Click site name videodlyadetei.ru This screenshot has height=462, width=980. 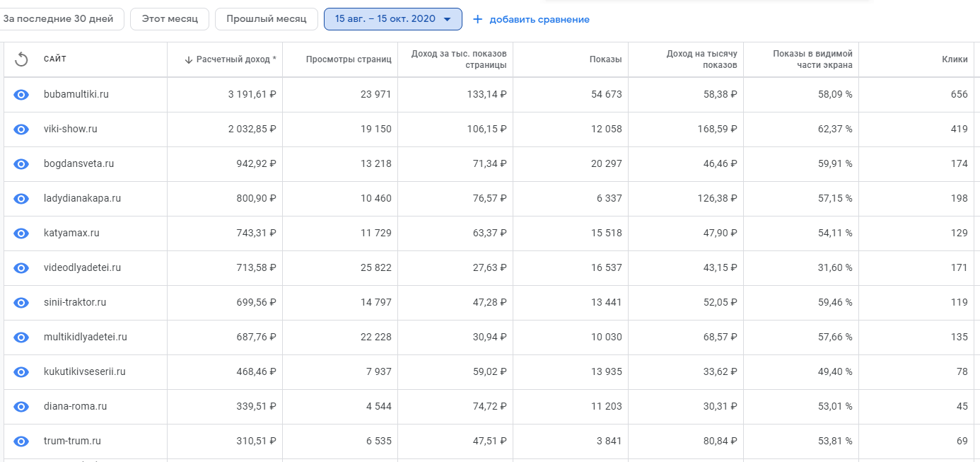pyautogui.click(x=83, y=267)
